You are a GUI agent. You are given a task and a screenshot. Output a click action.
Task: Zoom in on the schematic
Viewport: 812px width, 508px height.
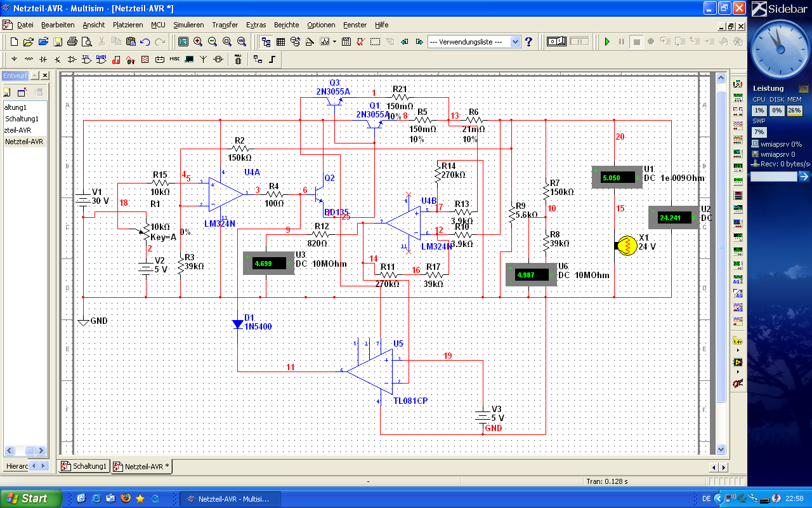(198, 41)
